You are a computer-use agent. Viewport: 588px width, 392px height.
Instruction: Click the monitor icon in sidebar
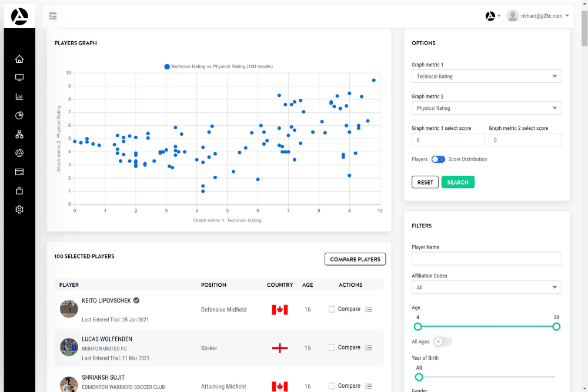[x=19, y=78]
